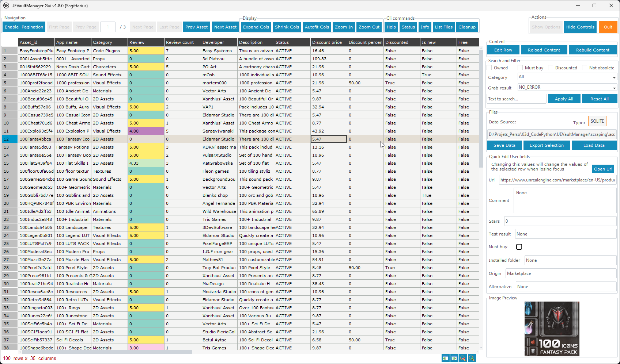Click Reload Content button
This screenshot has width=620, height=364.
pos(544,50)
